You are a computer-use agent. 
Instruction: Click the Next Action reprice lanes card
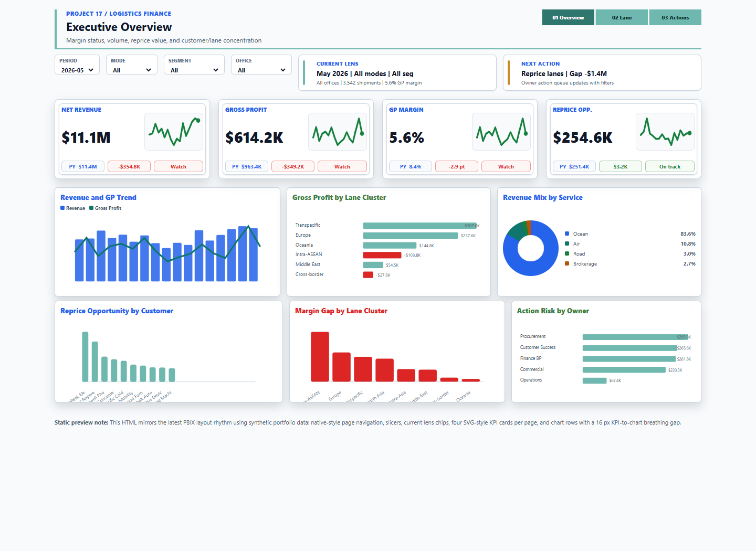(602, 73)
